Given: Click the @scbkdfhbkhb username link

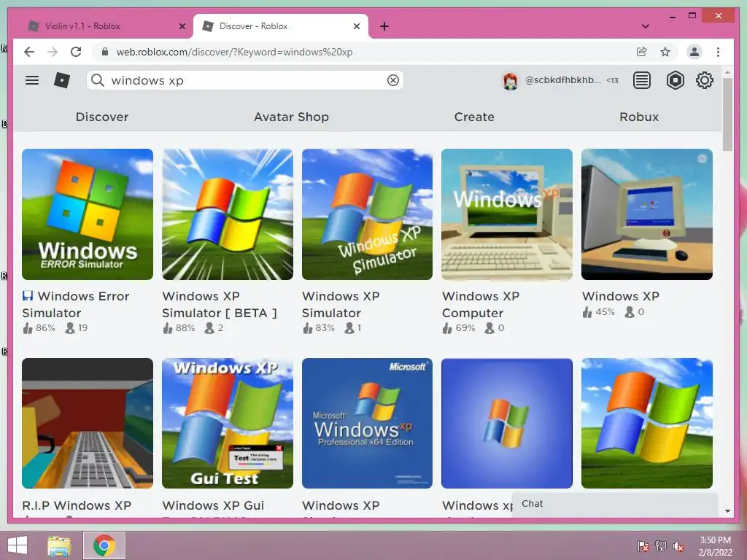Looking at the screenshot, I should point(562,80).
